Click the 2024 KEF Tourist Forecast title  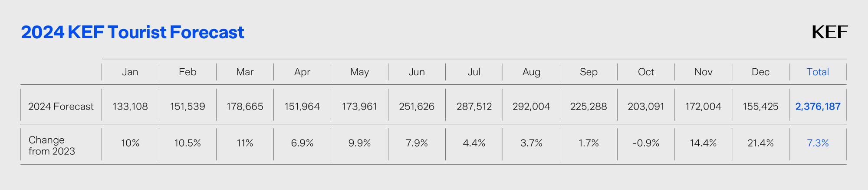click(132, 32)
